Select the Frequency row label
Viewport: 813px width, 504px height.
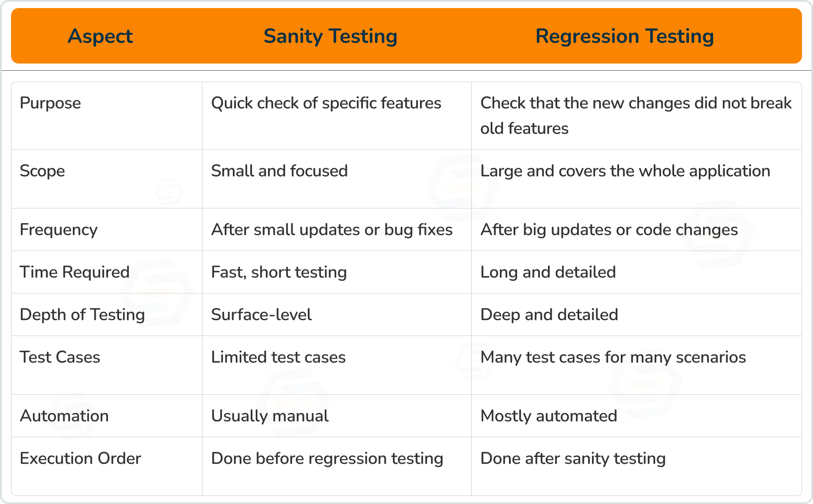pyautogui.click(x=59, y=230)
